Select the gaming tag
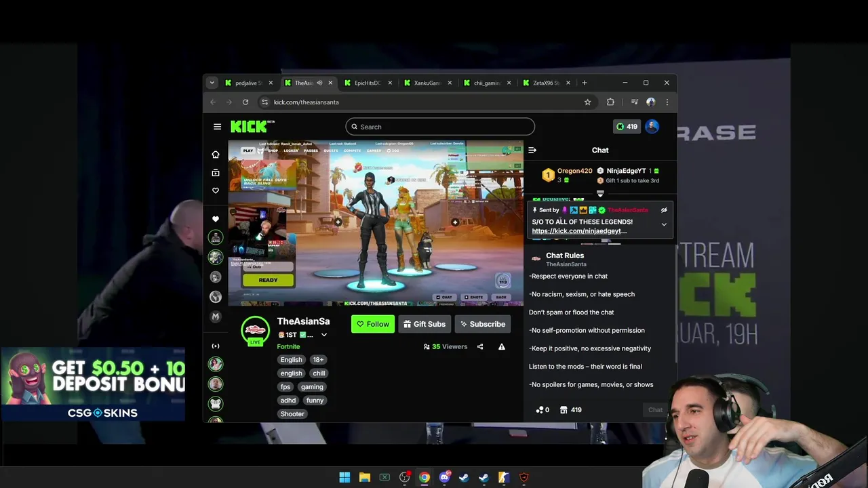Viewport: 868px width, 488px height. (312, 387)
